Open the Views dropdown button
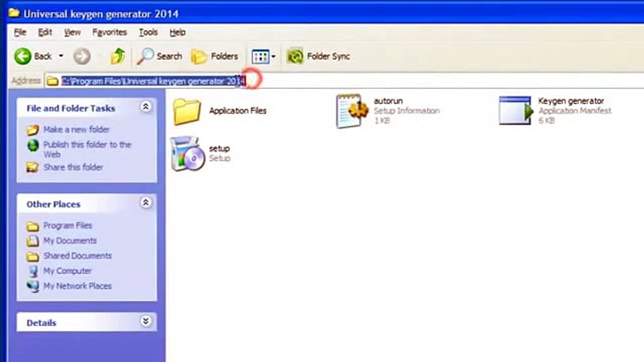The height and width of the screenshot is (362, 644). [x=264, y=56]
